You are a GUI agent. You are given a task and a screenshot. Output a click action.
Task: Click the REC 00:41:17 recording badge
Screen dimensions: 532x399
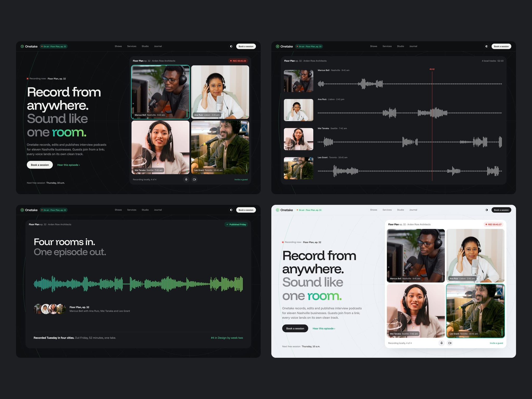tap(493, 224)
